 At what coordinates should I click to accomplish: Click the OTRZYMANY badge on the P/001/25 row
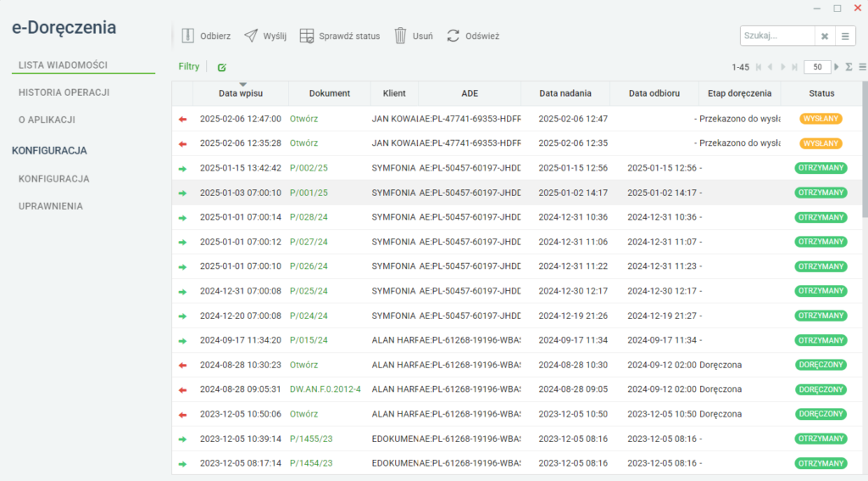tap(821, 193)
